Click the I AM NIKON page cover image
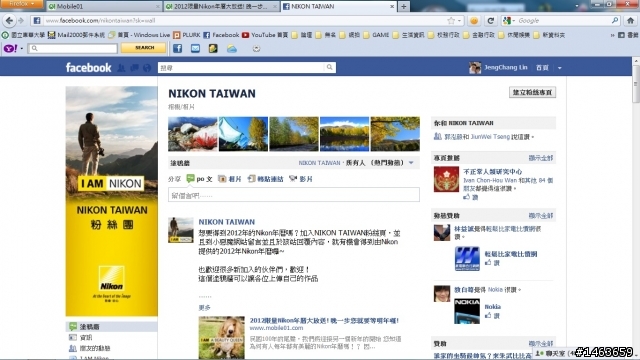Image resolution: width=640 pixels, height=360 pixels. tap(111, 201)
